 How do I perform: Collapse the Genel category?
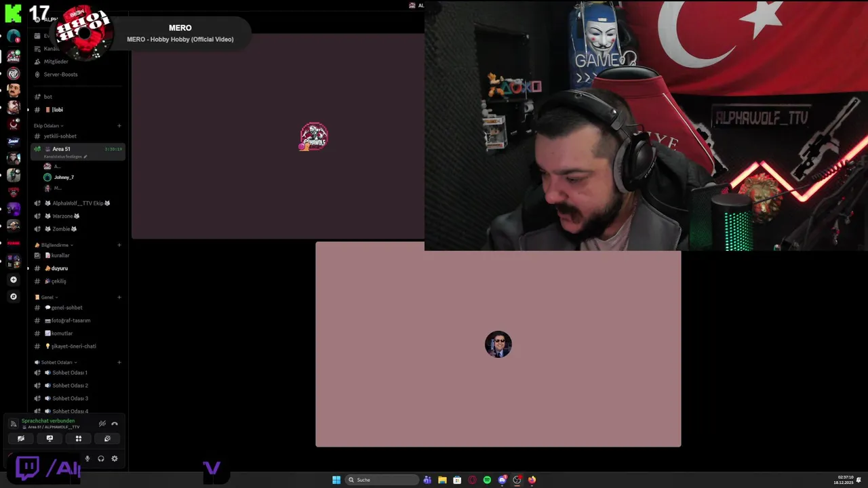(x=46, y=297)
